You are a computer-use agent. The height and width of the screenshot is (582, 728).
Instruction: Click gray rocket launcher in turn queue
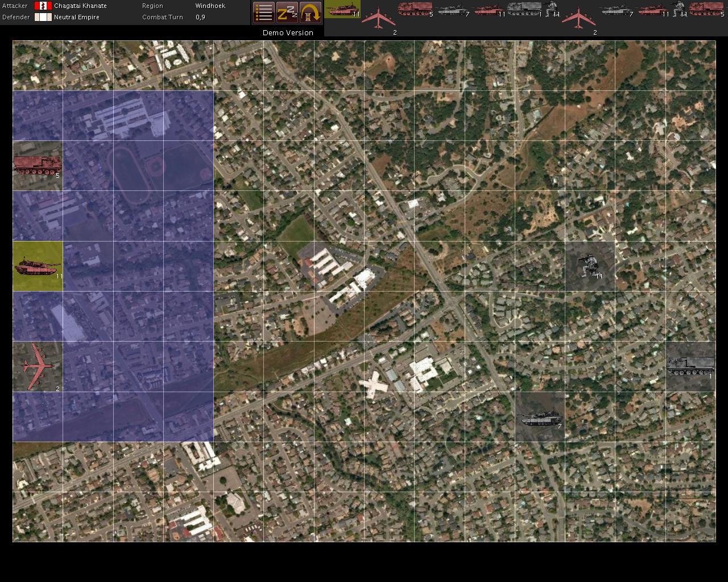(x=524, y=9)
